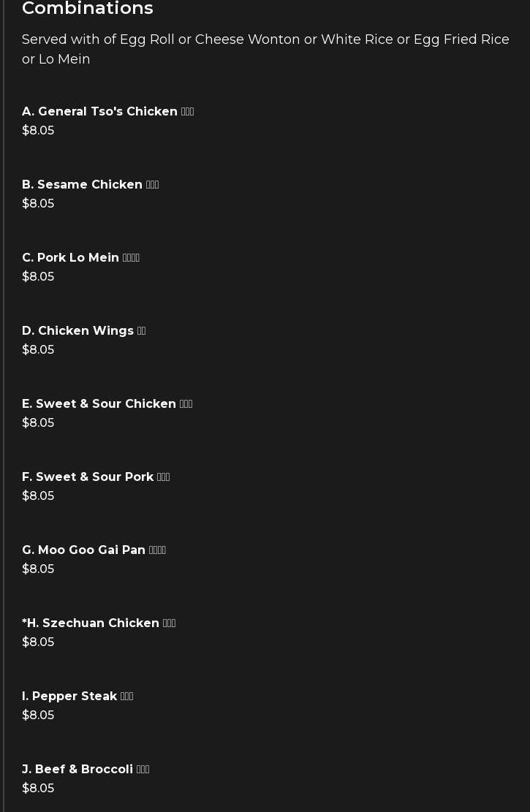Click the price under Pepper Steak
Screen dimensions: 530x812
click(x=38, y=715)
